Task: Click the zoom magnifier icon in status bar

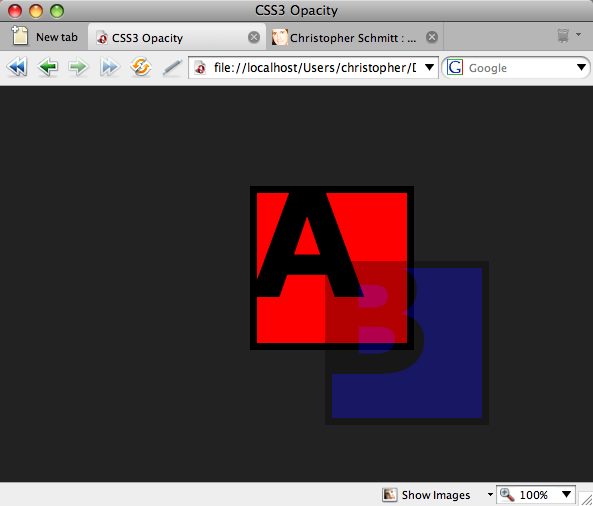Action: coord(507,494)
